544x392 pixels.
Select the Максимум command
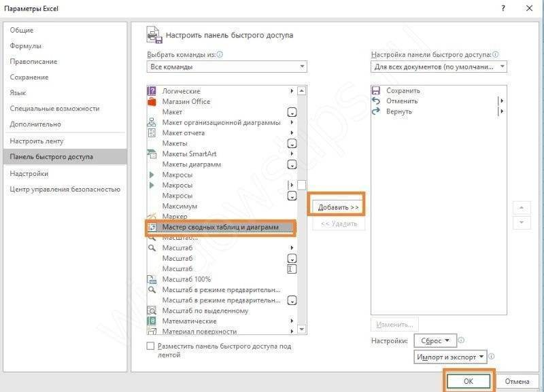(222, 207)
